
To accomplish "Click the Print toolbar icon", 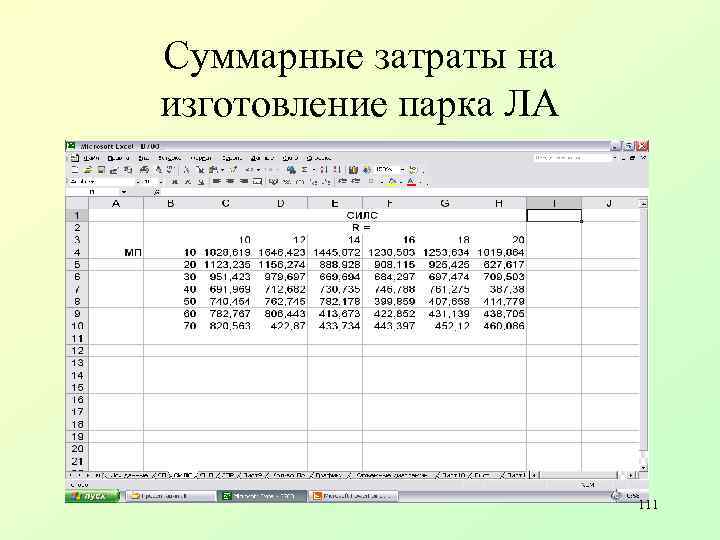I will point(144,169).
